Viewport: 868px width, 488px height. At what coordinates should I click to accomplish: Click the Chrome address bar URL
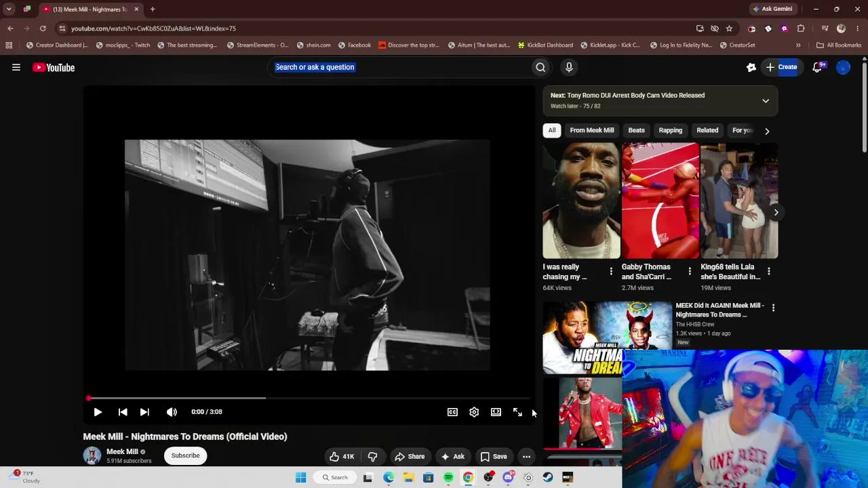154,28
